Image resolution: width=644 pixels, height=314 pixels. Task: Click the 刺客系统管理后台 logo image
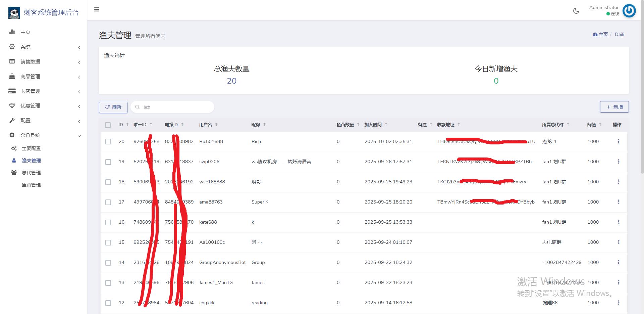coord(14,13)
